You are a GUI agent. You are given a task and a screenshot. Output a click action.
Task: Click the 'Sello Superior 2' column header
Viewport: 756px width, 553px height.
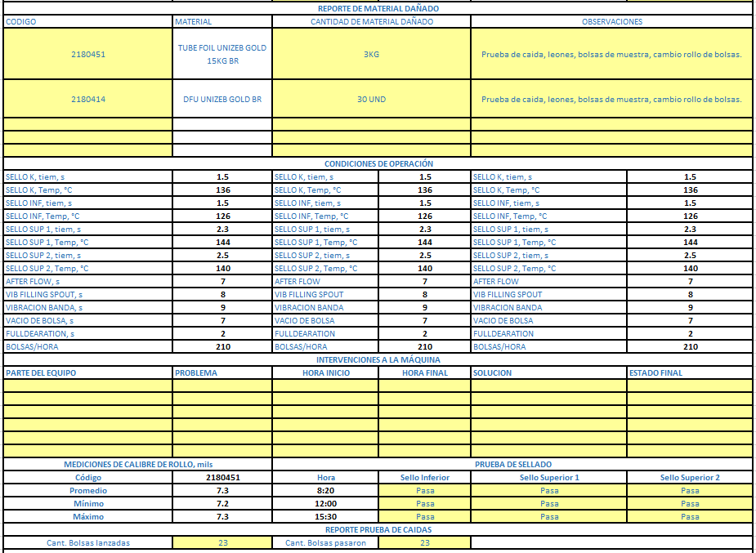(690, 478)
